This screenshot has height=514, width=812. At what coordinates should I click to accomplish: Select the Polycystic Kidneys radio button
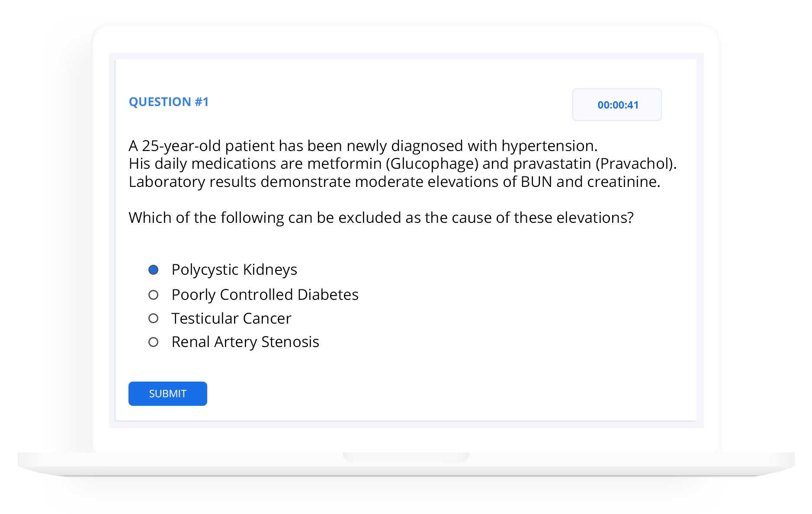click(153, 270)
